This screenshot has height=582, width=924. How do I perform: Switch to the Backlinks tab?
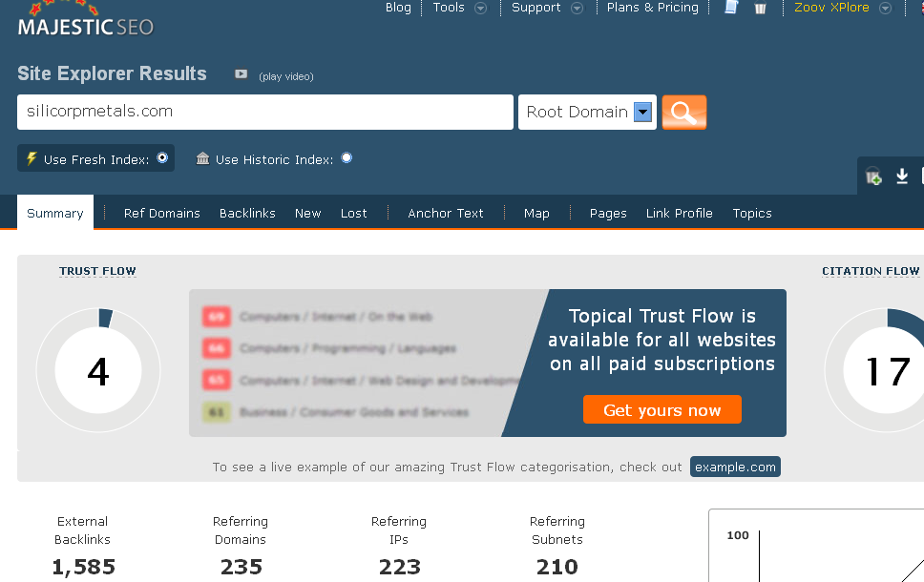247,214
